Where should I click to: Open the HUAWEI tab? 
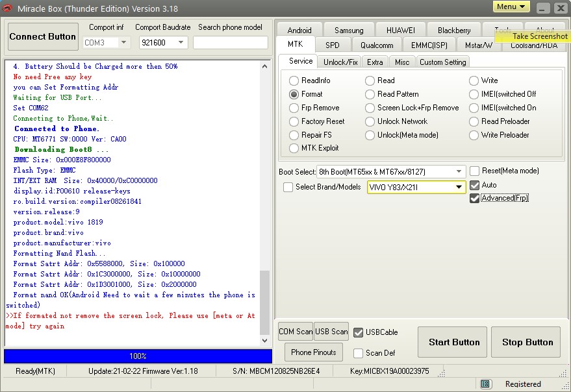click(x=401, y=30)
